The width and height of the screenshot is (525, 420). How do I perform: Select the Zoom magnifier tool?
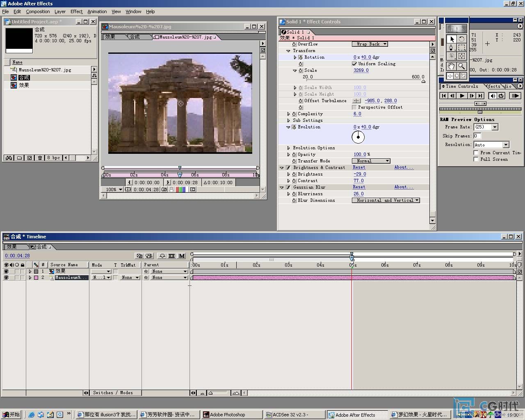[x=462, y=66]
